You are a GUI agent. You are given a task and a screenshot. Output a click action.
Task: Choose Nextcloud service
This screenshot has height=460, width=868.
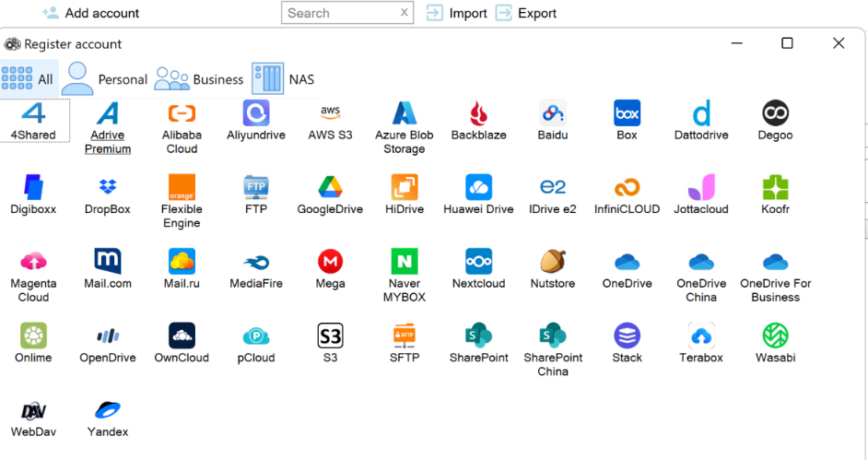pyautogui.click(x=478, y=269)
